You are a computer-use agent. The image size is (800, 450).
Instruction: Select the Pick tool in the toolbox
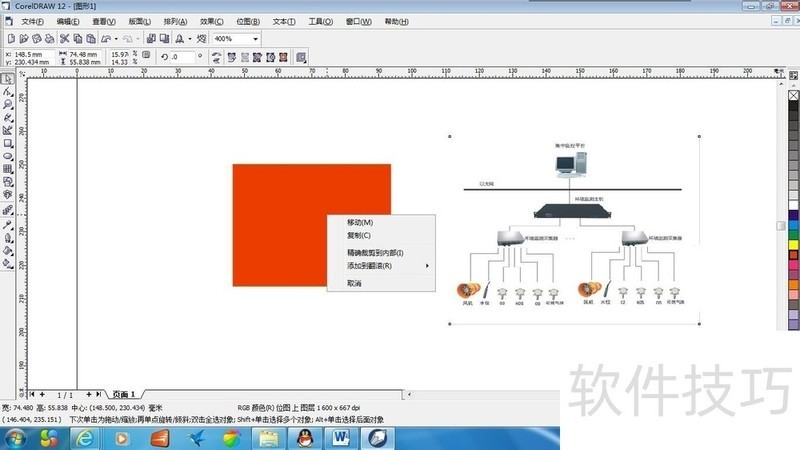pyautogui.click(x=7, y=78)
